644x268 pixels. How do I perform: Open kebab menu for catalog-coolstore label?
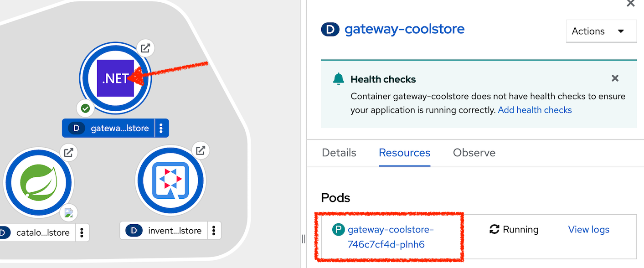click(82, 232)
